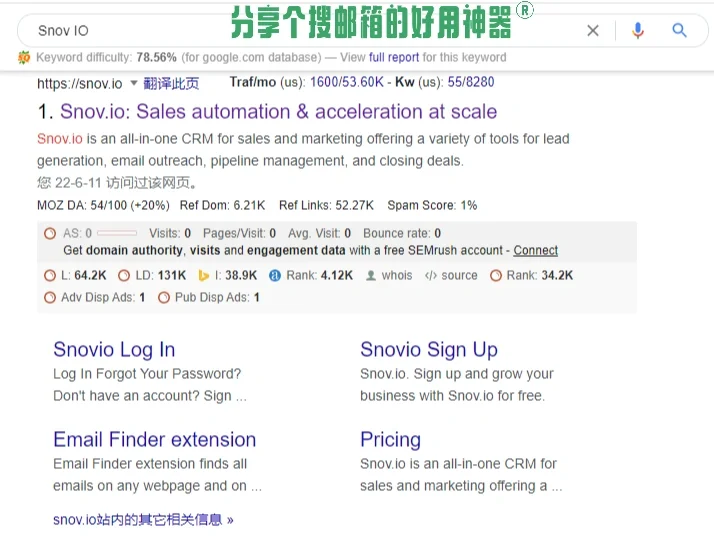Click the Bing index icon beside I: 38.9K
This screenshot has height=546, width=714.
pyautogui.click(x=204, y=276)
